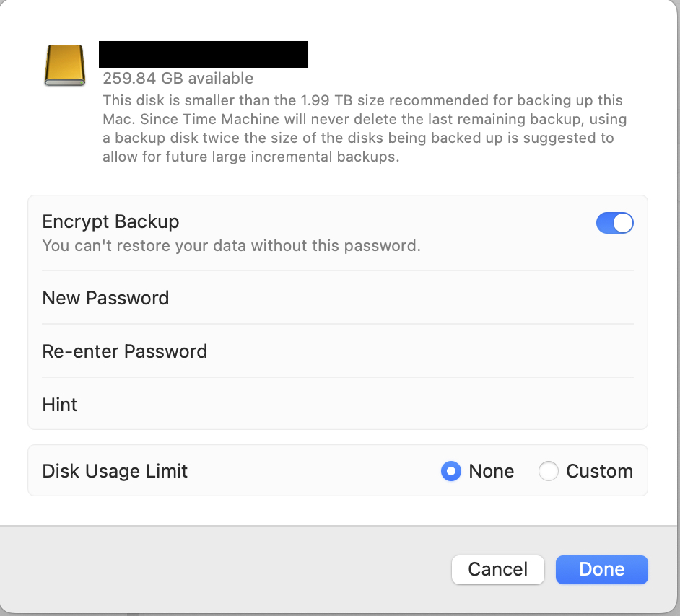Viewport: 680px width, 616px height.
Task: Click the New Password text label
Action: click(x=105, y=298)
